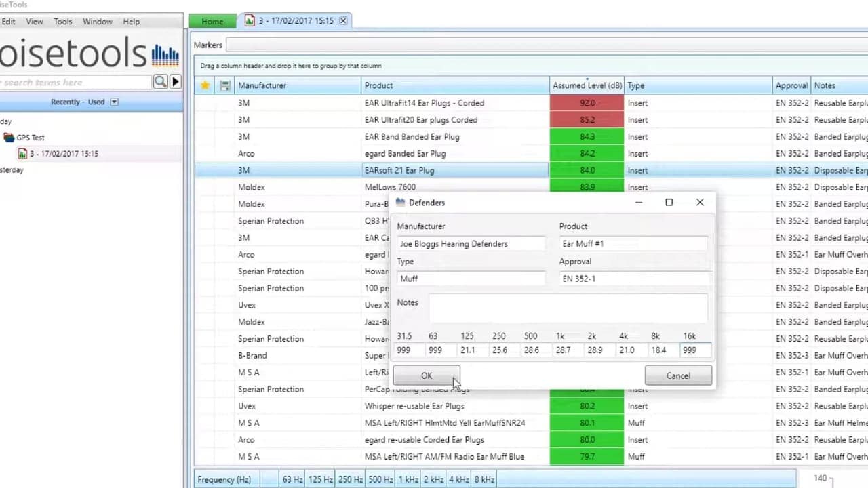Click the GPS Test folder icon
This screenshot has height=488, width=868.
tap(9, 138)
